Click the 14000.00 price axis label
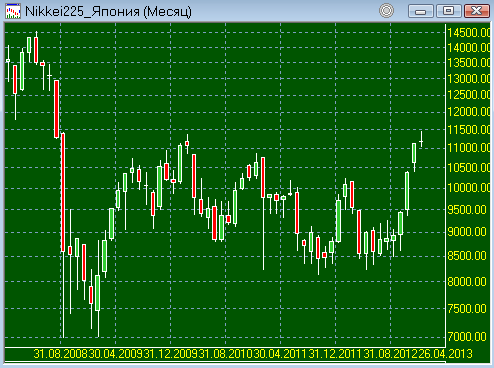This screenshot has width=494, height=368. pyautogui.click(x=469, y=48)
